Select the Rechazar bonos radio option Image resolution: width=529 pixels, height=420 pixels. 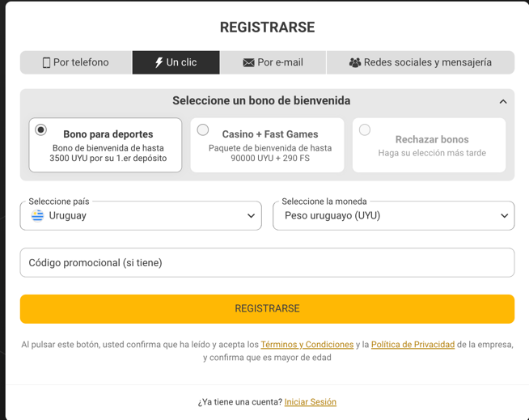point(365,129)
